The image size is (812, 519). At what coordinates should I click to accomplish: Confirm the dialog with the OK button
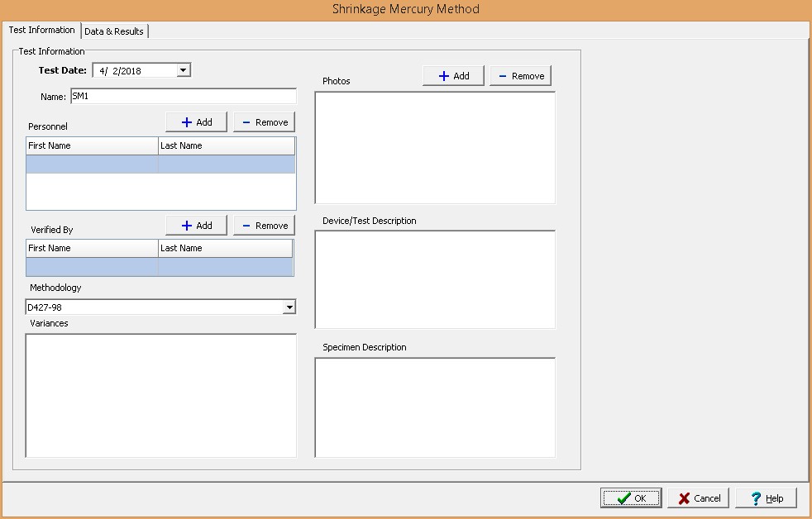click(631, 498)
